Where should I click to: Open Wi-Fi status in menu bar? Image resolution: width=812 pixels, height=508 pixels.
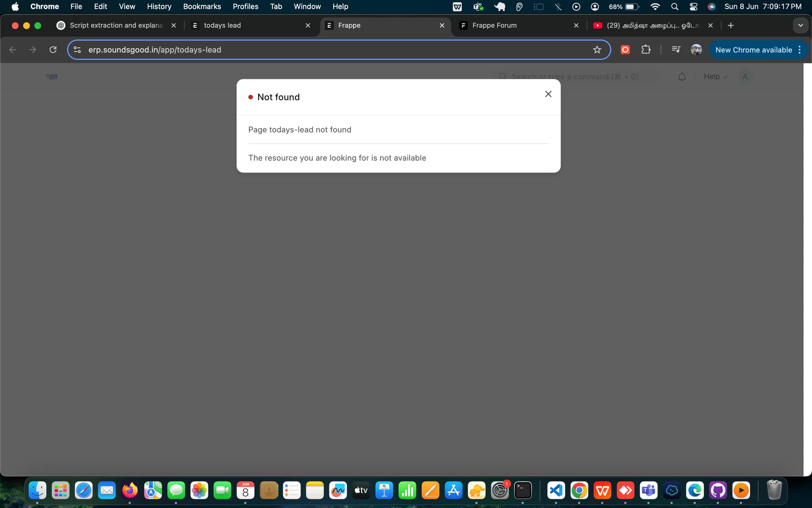point(655,6)
